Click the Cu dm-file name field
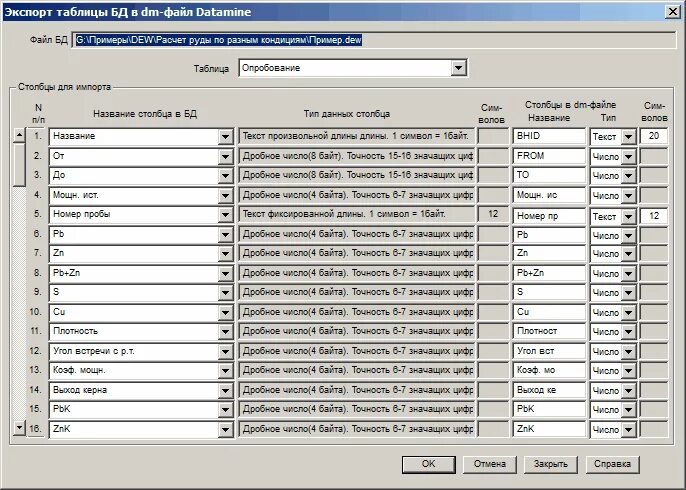The width and height of the screenshot is (686, 490). (549, 312)
